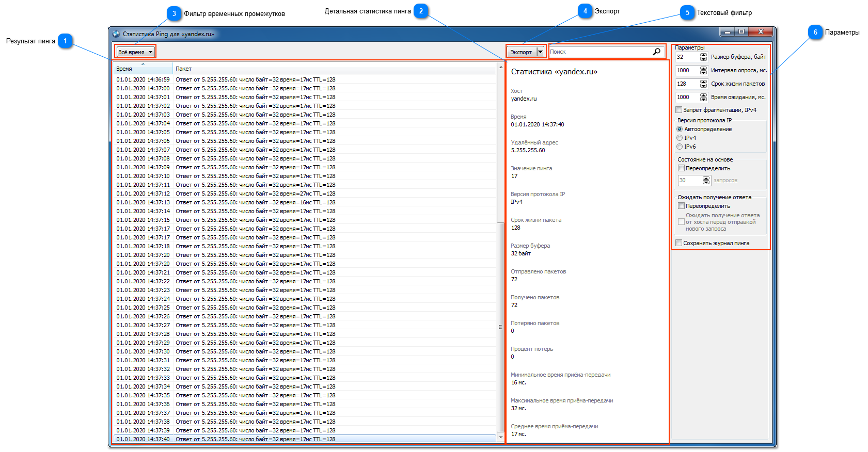Select the row at 01.01.2020 14:37:33

(x=305, y=378)
